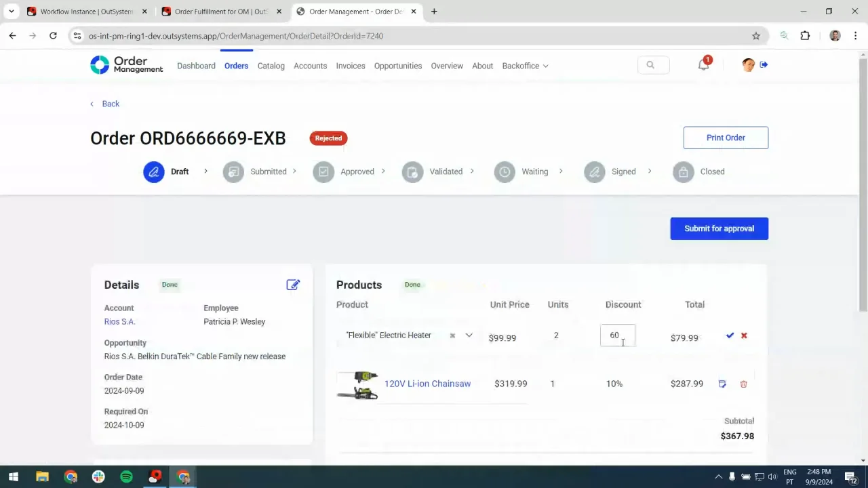Open the Details edit pencil icon
This screenshot has height=488, width=868.
point(293,285)
